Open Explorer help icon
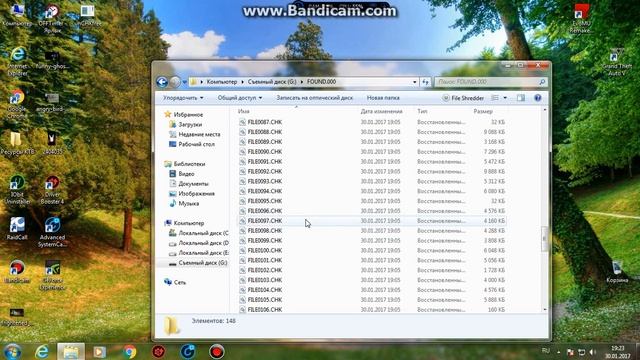Screen dimensions: 640x360 538,98
